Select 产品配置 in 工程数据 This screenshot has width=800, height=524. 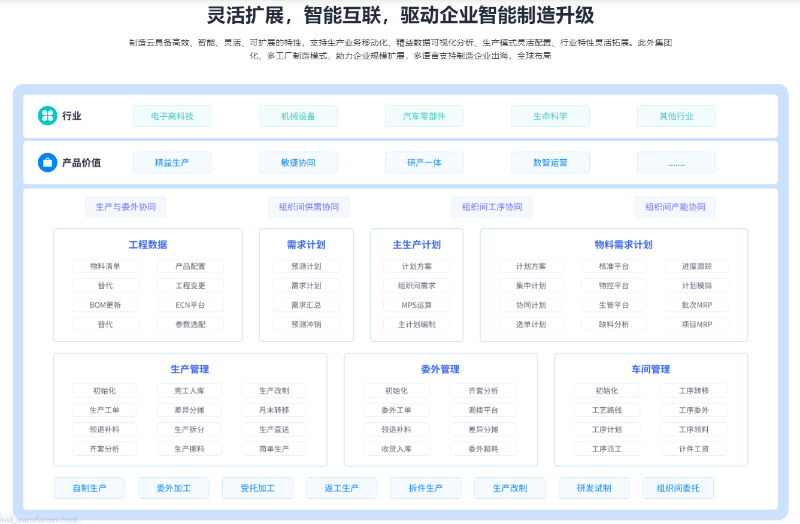tap(190, 266)
